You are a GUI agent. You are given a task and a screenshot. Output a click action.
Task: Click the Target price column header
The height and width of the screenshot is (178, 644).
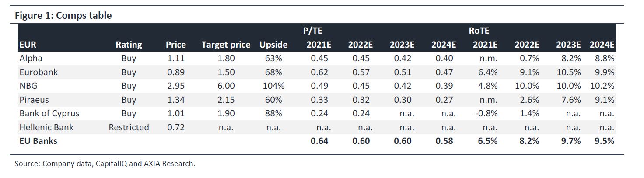pos(226,45)
